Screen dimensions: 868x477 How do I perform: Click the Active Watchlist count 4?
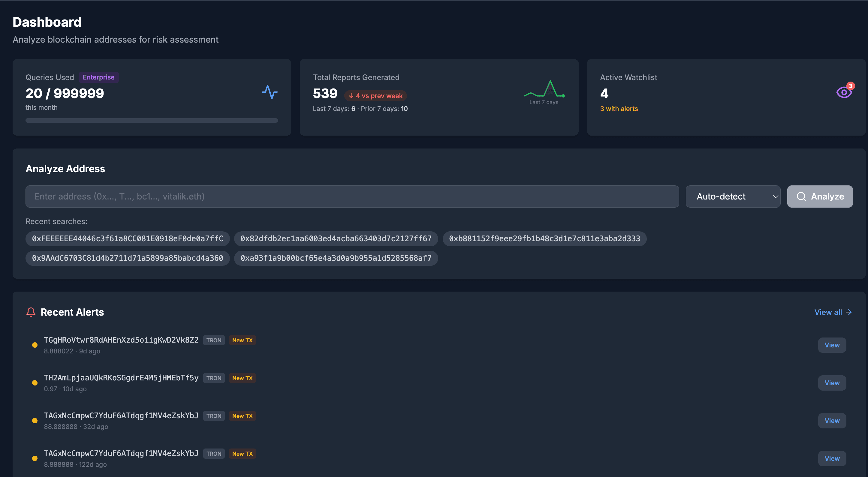pyautogui.click(x=604, y=93)
